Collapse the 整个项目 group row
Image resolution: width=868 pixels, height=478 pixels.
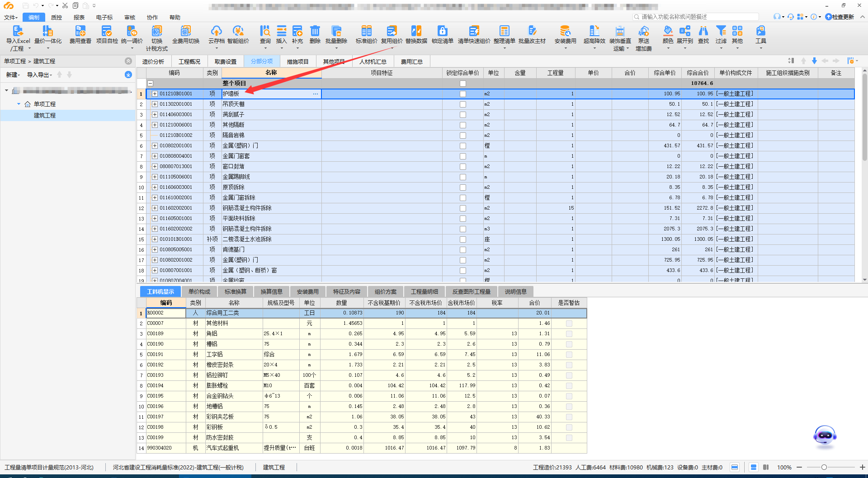(x=151, y=84)
